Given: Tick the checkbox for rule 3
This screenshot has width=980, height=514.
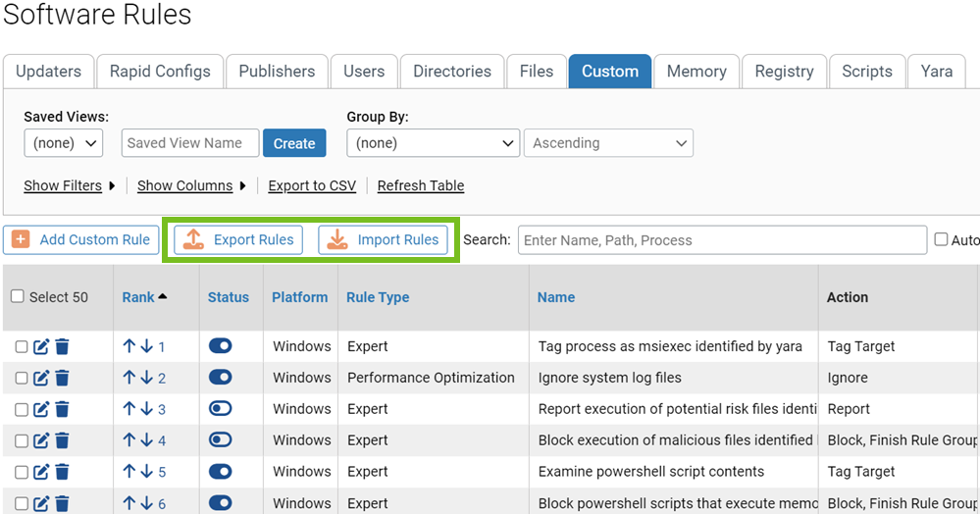Looking at the screenshot, I should point(22,409).
